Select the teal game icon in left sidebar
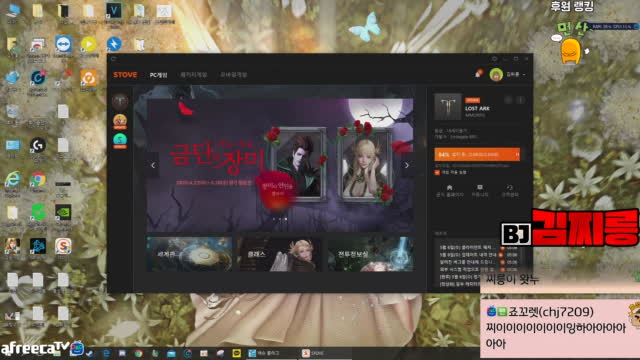Image resolution: width=640 pixels, height=360 pixels. 120,141
